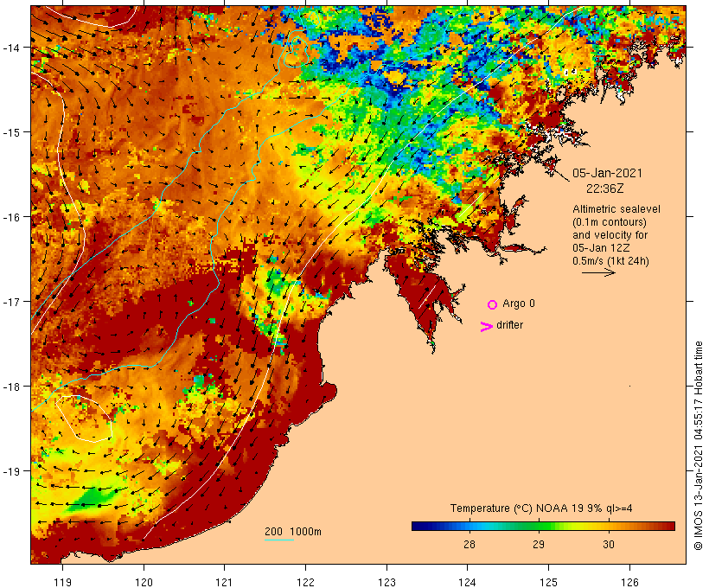Image resolution: width=709 pixels, height=588 pixels.
Task: Click the longitude label 123
Action: pyautogui.click(x=386, y=582)
